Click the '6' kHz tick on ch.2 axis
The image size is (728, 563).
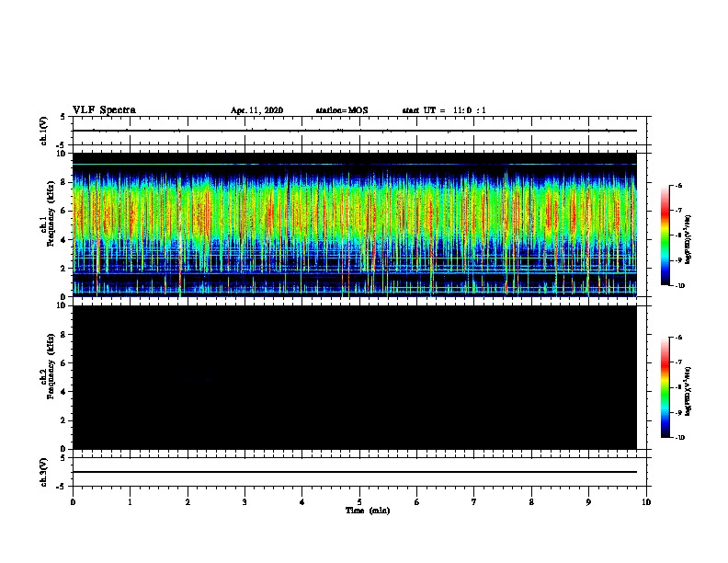[x=63, y=363]
